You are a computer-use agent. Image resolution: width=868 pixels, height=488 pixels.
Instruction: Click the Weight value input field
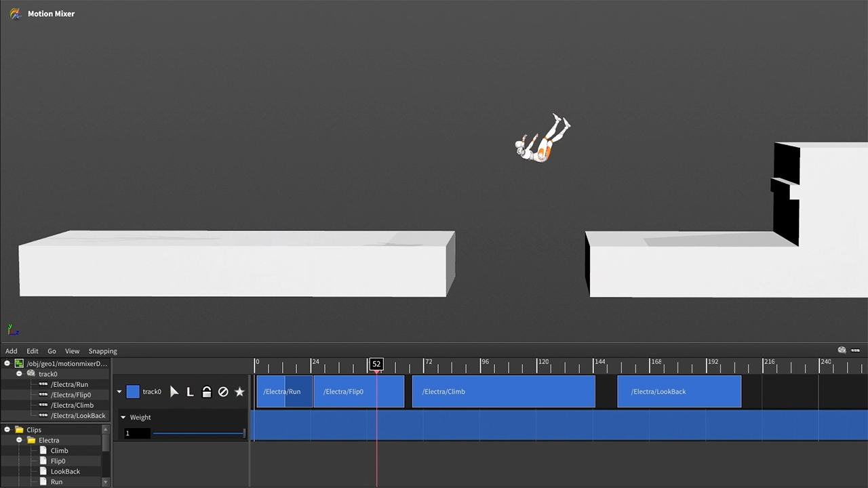136,433
